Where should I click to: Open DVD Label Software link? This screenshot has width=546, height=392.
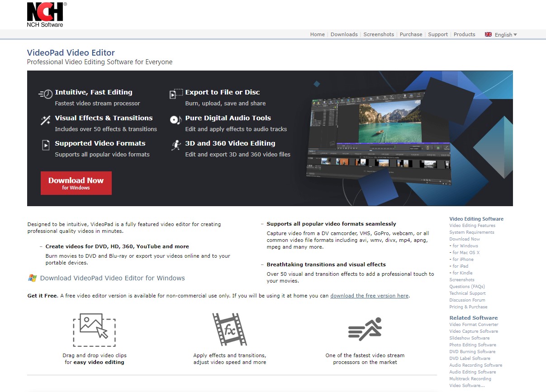(470, 359)
